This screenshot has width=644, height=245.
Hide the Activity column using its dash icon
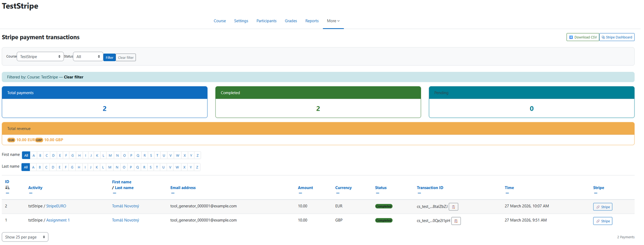31,193
